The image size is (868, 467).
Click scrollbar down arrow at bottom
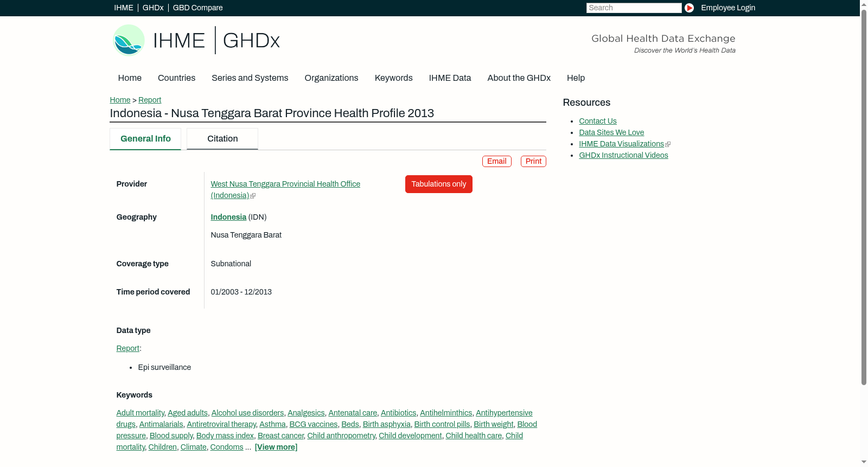click(864, 462)
